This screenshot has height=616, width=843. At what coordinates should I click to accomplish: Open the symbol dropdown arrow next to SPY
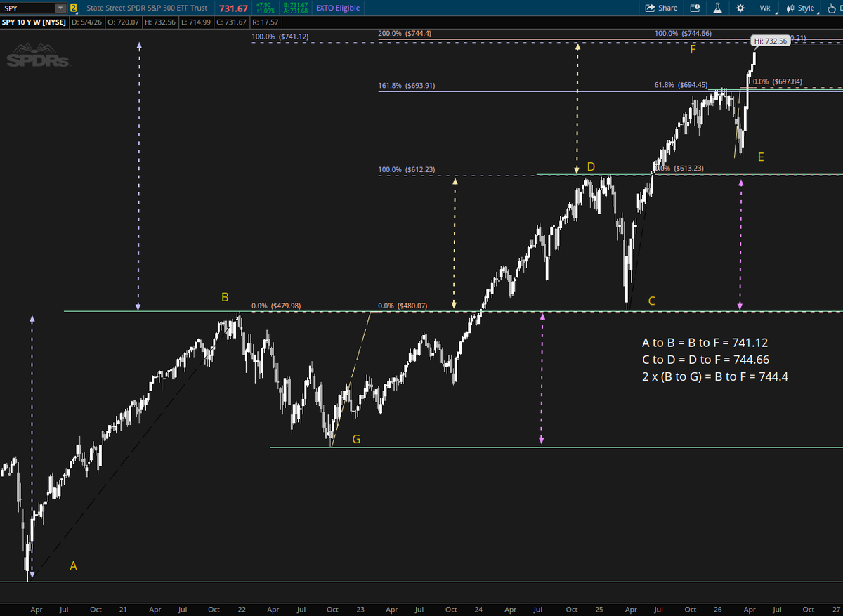click(60, 8)
